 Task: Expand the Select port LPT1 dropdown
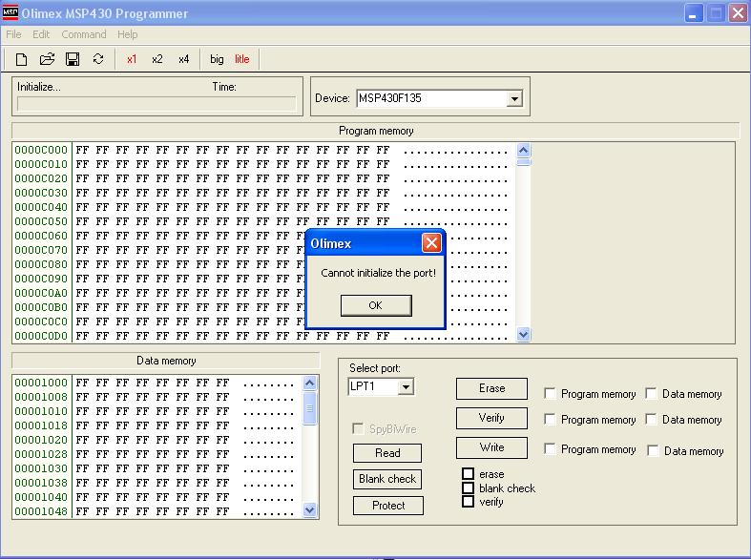tap(406, 386)
